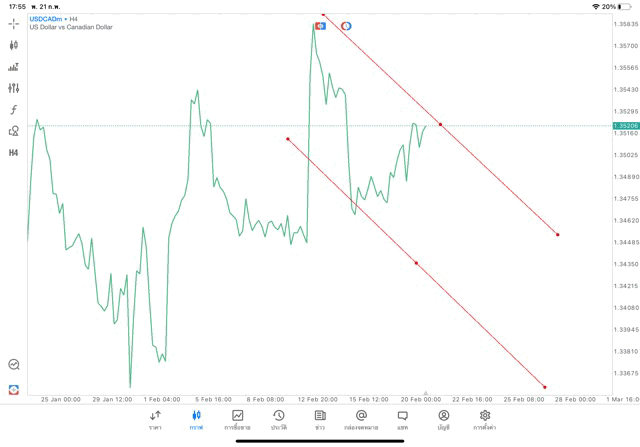Tap the economic event marker on chart

320,25
